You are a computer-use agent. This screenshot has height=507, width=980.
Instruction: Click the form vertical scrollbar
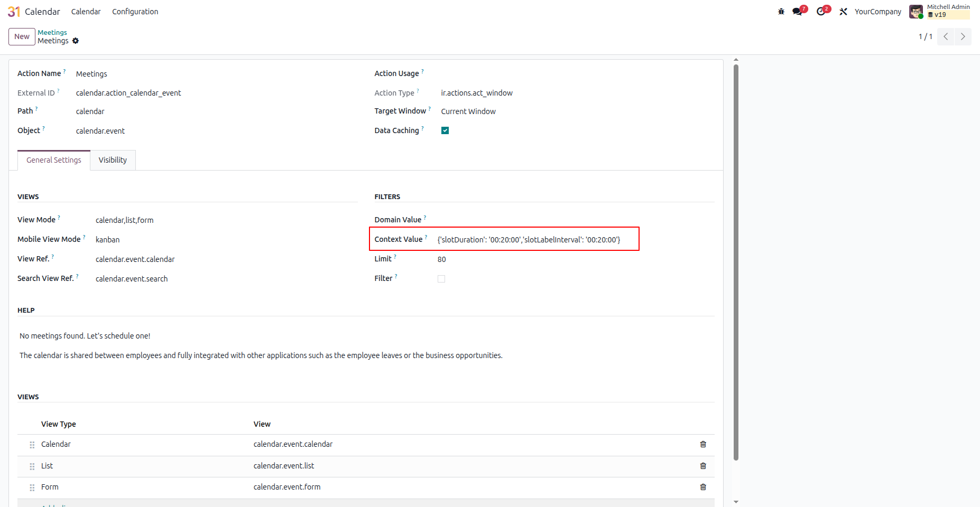coord(736,262)
